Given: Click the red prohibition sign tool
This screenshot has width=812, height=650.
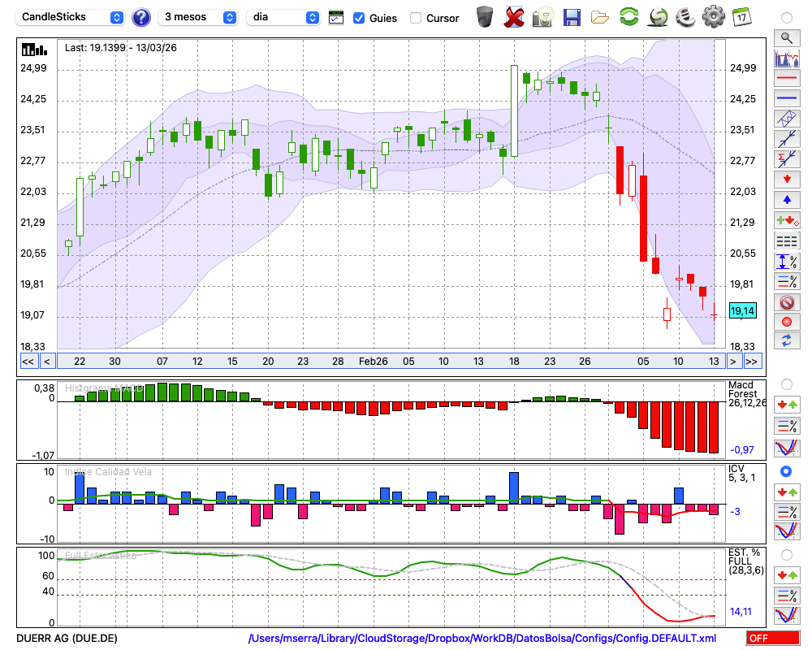Looking at the screenshot, I should coord(787,301).
